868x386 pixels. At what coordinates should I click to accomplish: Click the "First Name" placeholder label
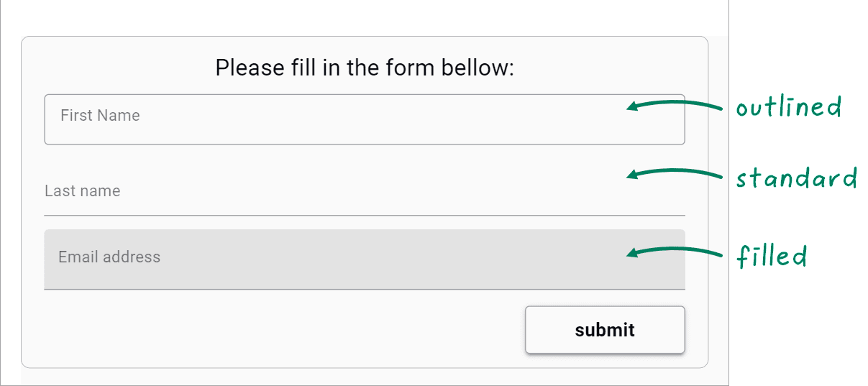click(x=100, y=116)
